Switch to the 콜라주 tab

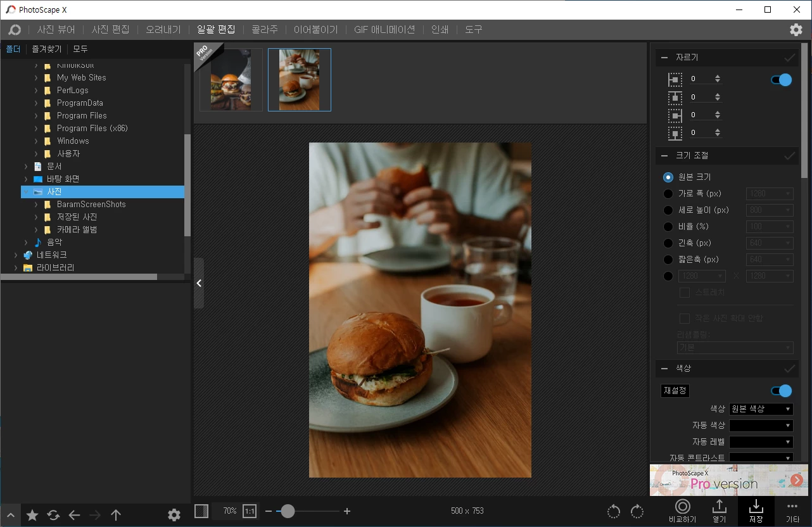(265, 30)
